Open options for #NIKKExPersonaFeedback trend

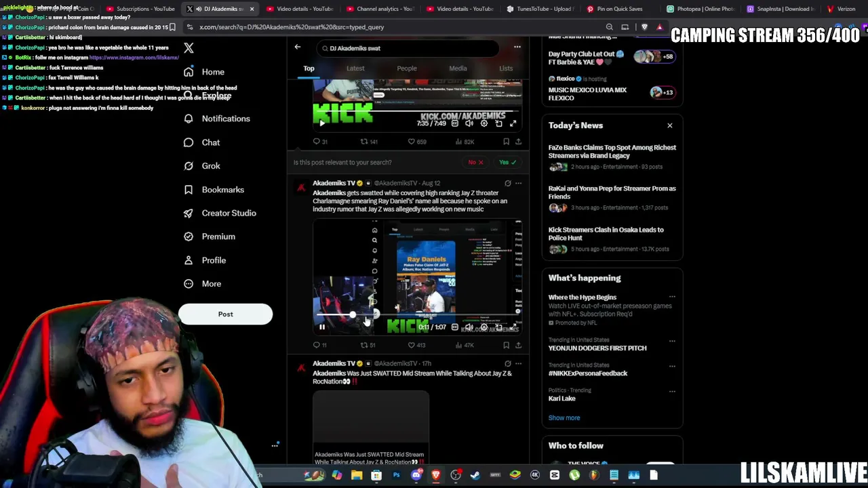coord(672,366)
